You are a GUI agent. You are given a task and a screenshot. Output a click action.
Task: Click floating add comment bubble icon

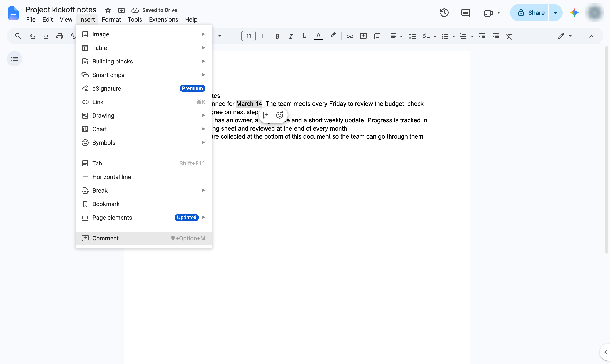coord(267,115)
